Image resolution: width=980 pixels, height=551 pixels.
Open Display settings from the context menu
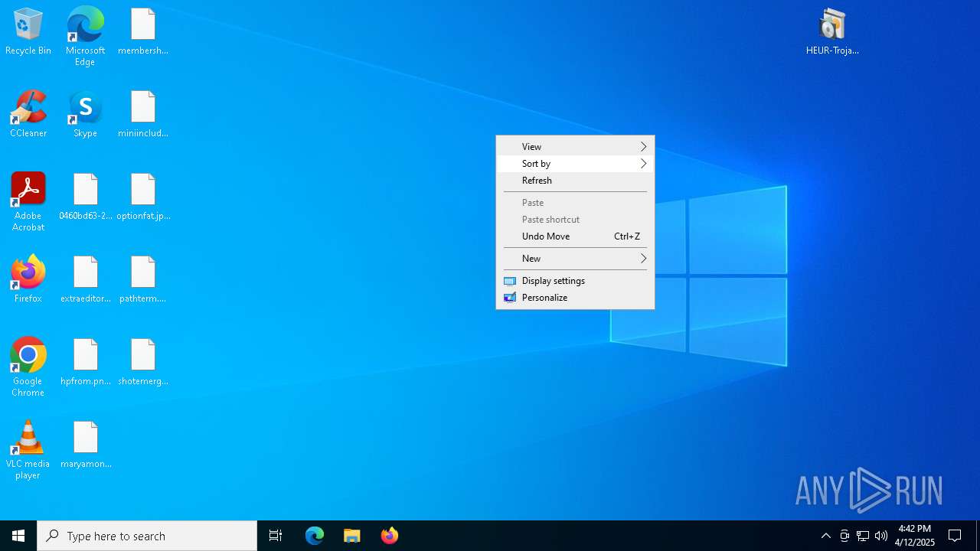[x=575, y=281]
